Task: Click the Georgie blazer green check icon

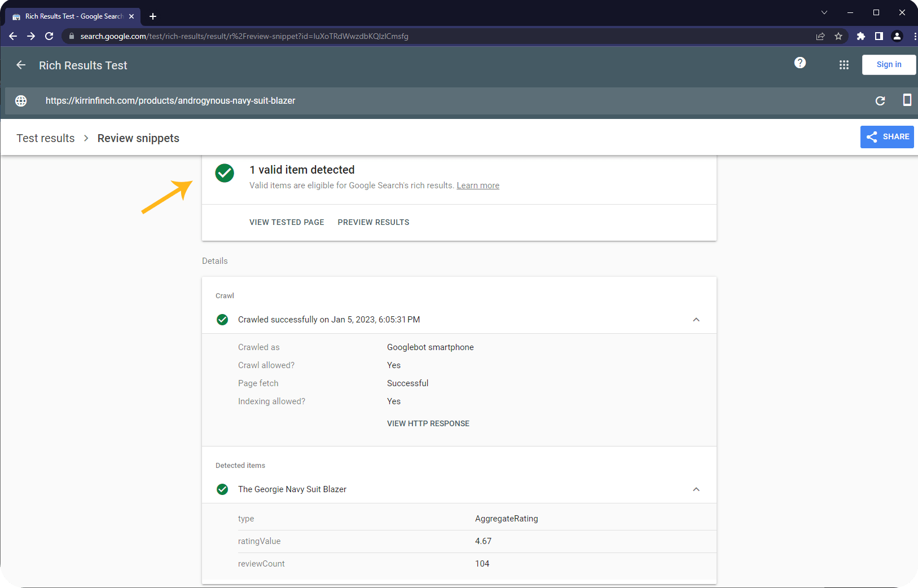Action: pos(222,489)
